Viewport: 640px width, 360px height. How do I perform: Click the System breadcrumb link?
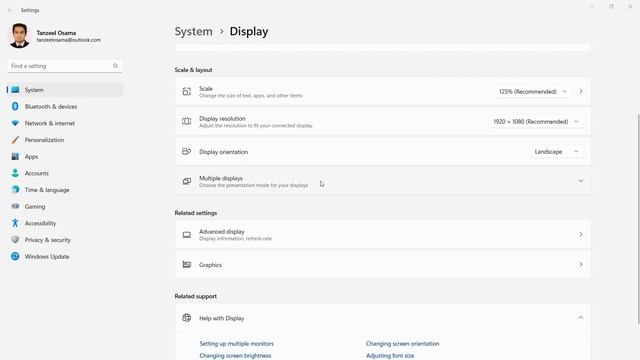pyautogui.click(x=193, y=31)
